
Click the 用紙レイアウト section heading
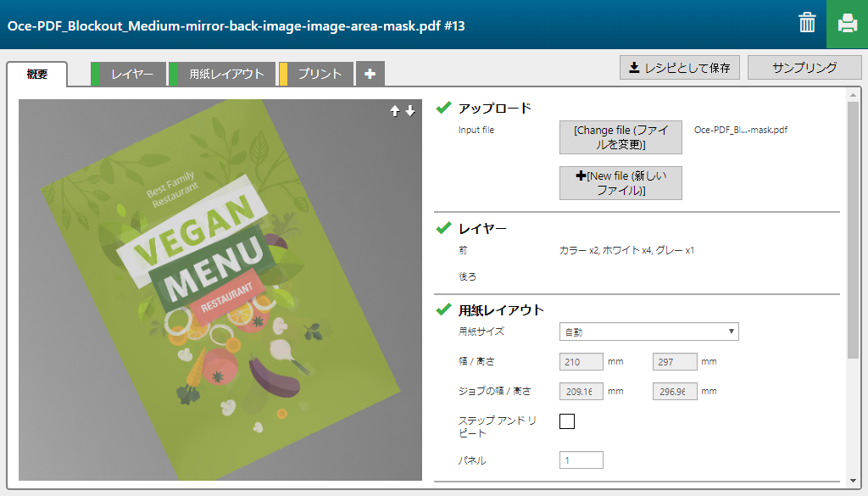coord(501,310)
